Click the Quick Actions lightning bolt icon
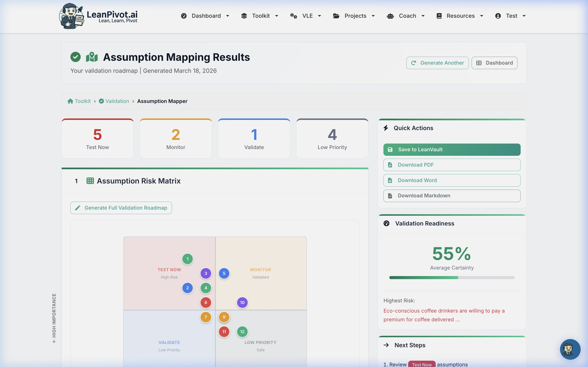This screenshot has height=367, width=588. pos(386,128)
